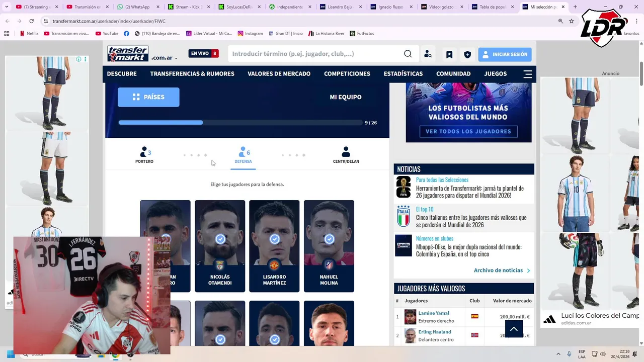Open the FutFactos bookmark
This screenshot has width=644, height=362.
click(362, 33)
